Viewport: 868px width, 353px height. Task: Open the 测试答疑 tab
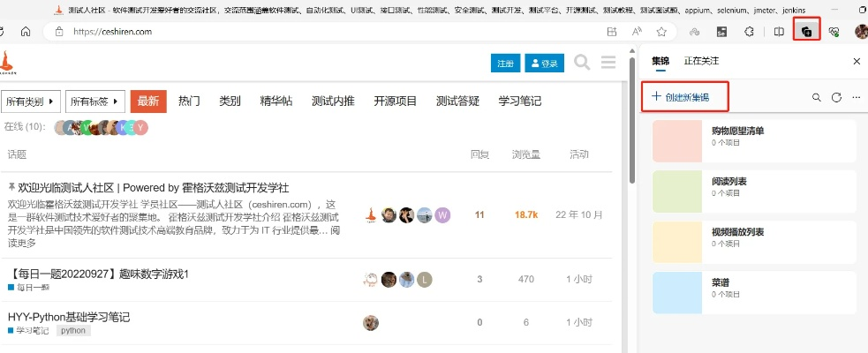tap(457, 101)
